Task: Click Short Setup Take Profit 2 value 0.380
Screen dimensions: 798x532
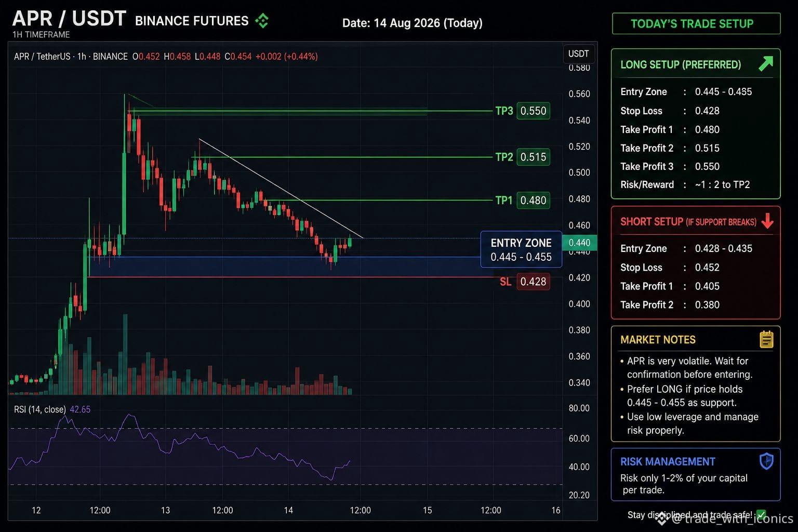Action: pyautogui.click(x=707, y=305)
